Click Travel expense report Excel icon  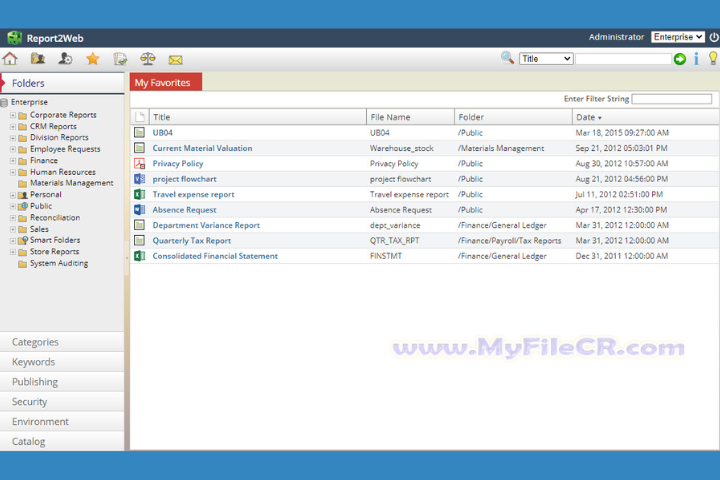(139, 194)
